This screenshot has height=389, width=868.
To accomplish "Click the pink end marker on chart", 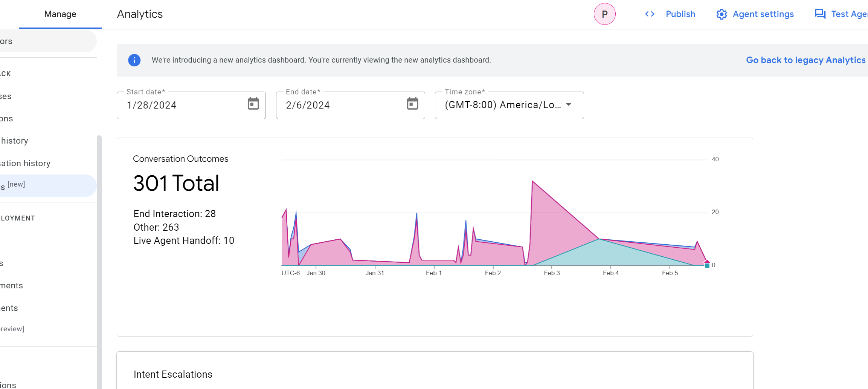I will click(707, 261).
